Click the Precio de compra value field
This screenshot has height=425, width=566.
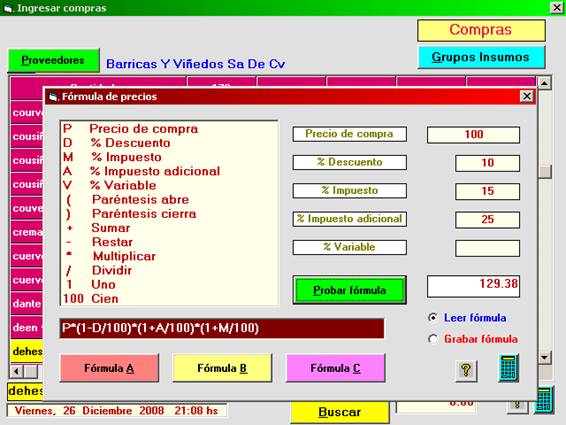[473, 135]
